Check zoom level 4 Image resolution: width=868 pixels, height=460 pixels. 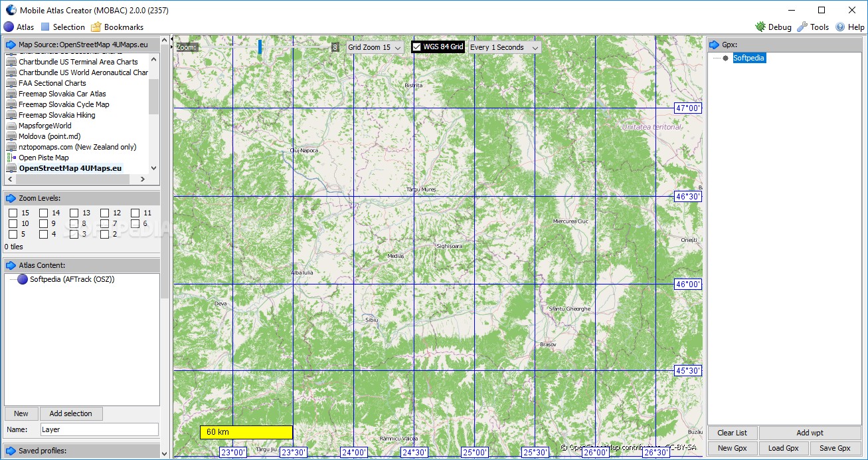tap(43, 234)
